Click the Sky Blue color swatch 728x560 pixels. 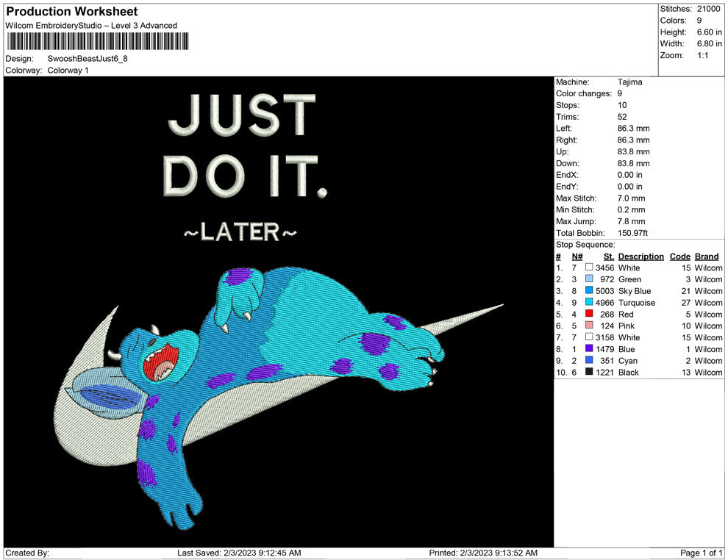589,291
